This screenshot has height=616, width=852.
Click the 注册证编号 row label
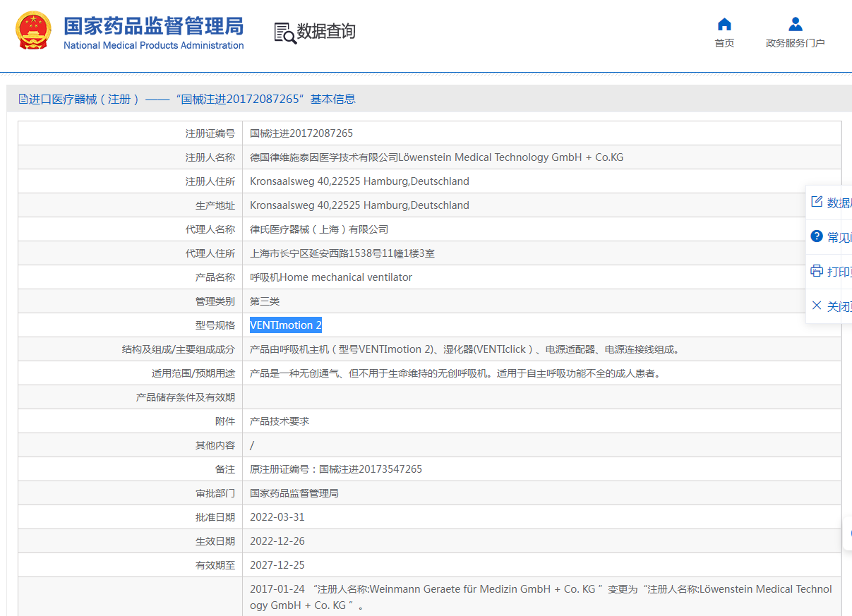[210, 133]
